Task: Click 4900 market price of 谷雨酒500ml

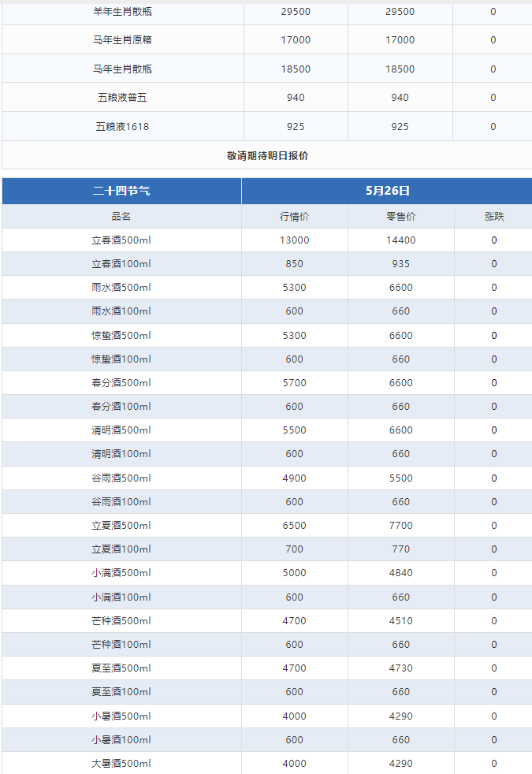Action: 294,478
